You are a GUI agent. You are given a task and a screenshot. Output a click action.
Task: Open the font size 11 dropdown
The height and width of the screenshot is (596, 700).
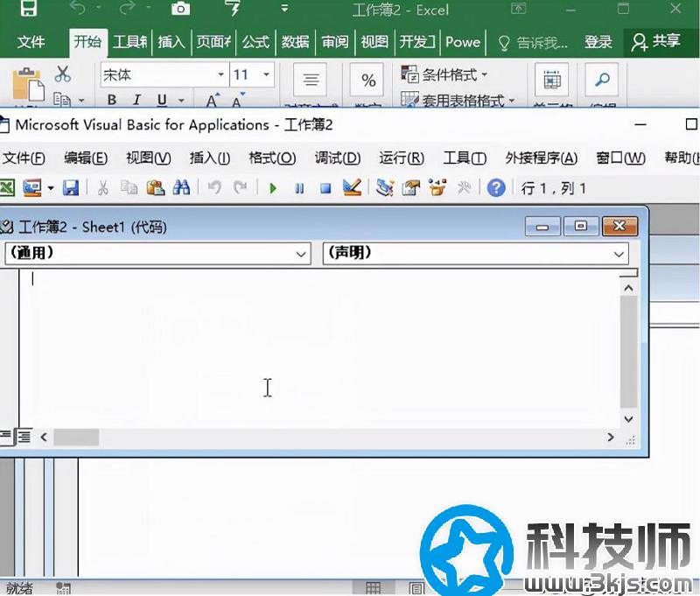tap(266, 74)
